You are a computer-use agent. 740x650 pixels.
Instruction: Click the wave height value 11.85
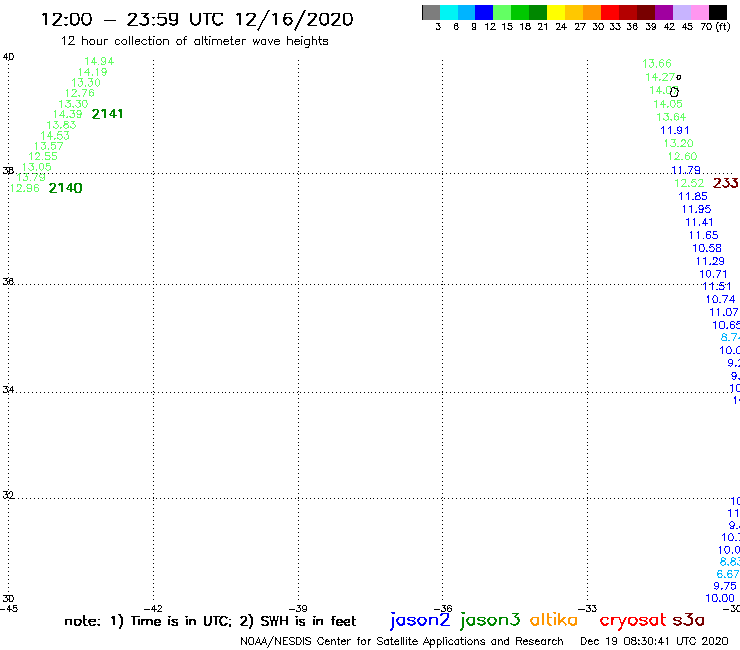[693, 196]
